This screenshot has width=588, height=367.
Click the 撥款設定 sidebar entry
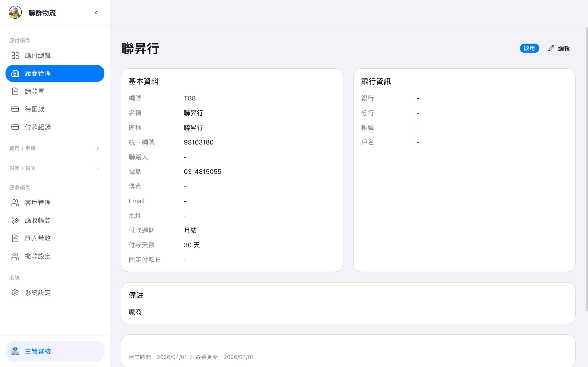tap(38, 256)
